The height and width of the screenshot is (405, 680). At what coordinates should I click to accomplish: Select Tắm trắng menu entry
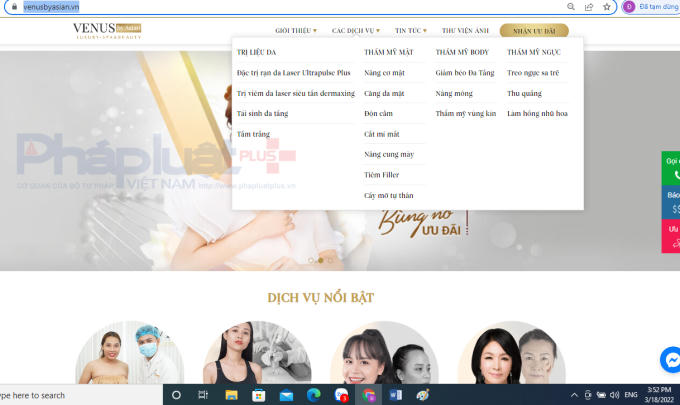[253, 134]
